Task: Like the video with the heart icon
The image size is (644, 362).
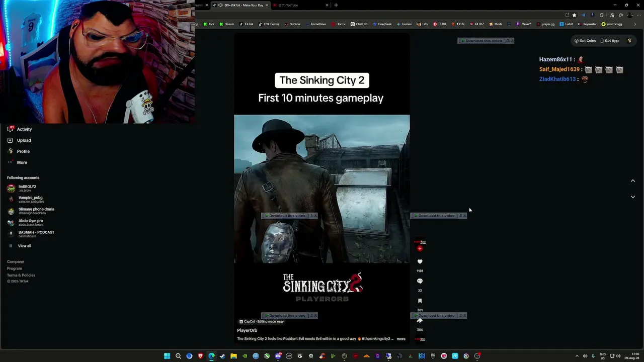Action: 420,261
